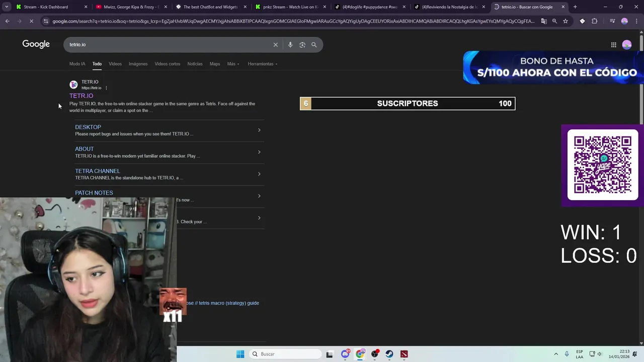Open the translate page icon in address bar

tap(544, 21)
